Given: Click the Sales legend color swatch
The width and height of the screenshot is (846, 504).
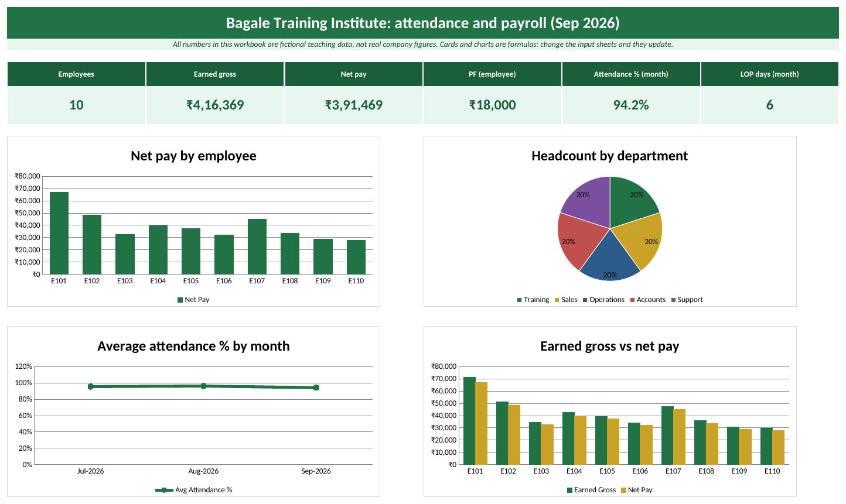Looking at the screenshot, I should click(x=557, y=300).
